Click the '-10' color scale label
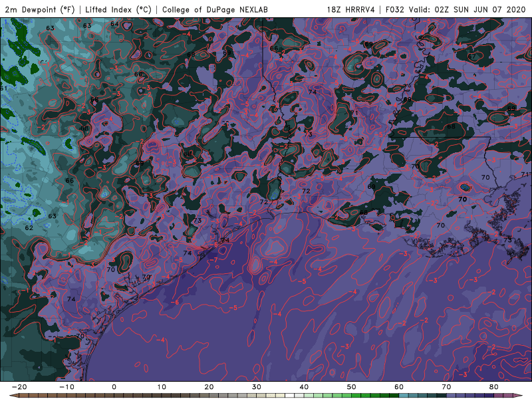The height and width of the screenshot is (399, 532). 66,387
